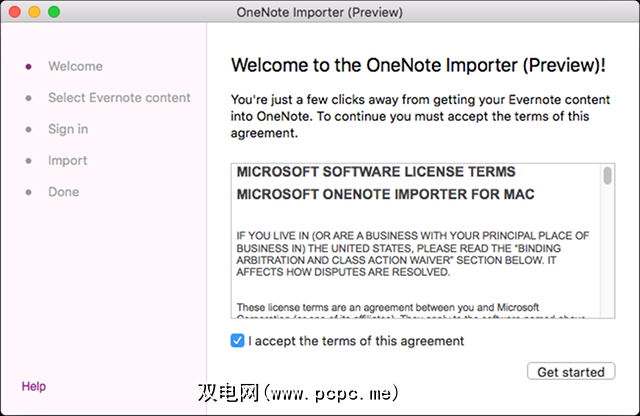Click the bullet dot next to Import
Screen dimensions: 640x416
click(x=29, y=160)
